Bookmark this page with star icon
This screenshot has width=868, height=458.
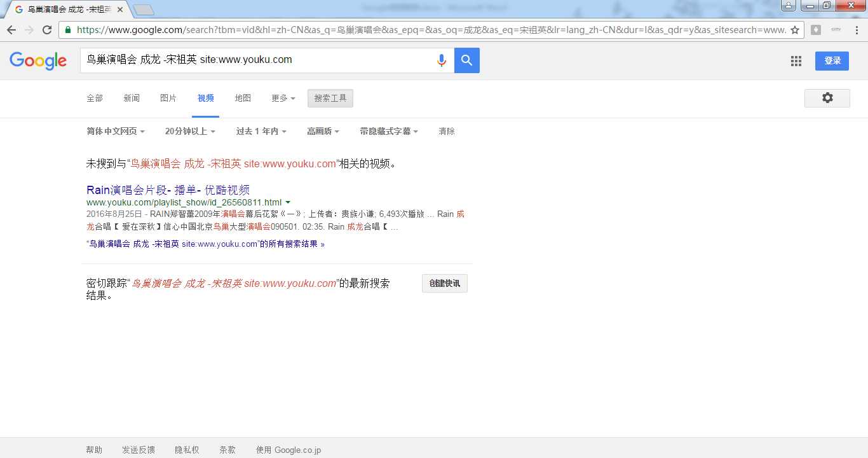(794, 30)
